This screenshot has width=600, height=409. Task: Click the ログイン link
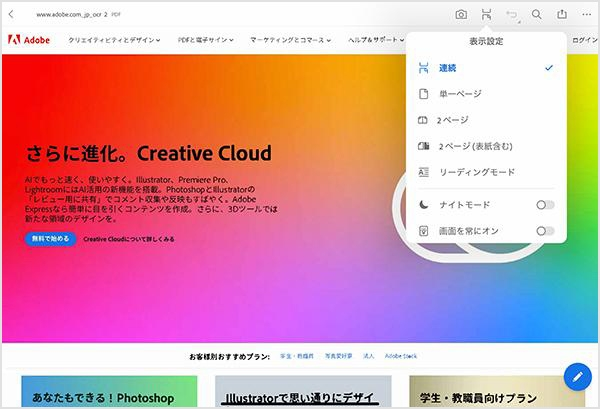pos(585,40)
